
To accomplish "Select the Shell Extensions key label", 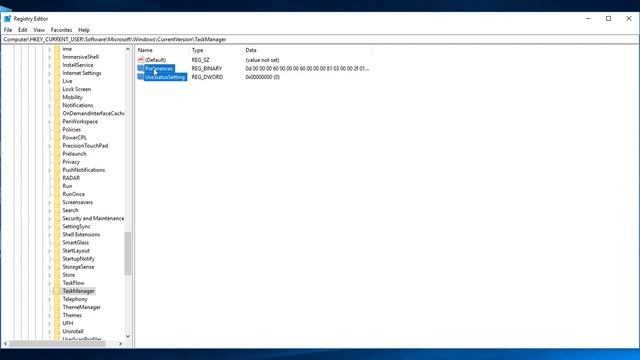I will point(81,235).
